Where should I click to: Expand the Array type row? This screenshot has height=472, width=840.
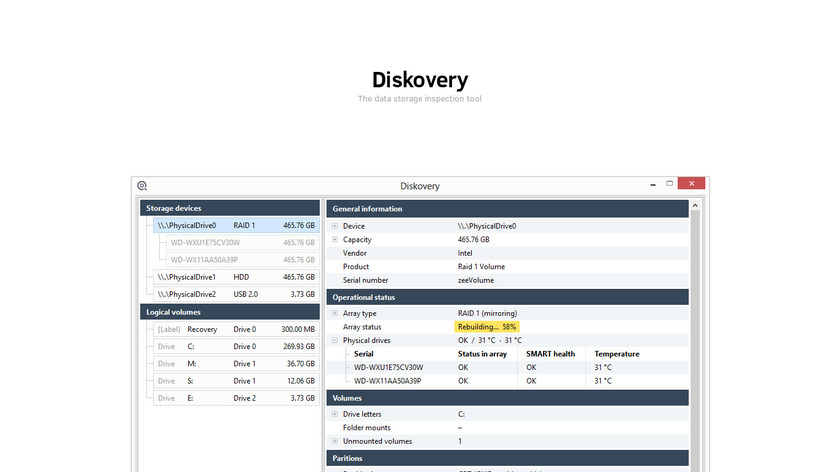(x=335, y=314)
